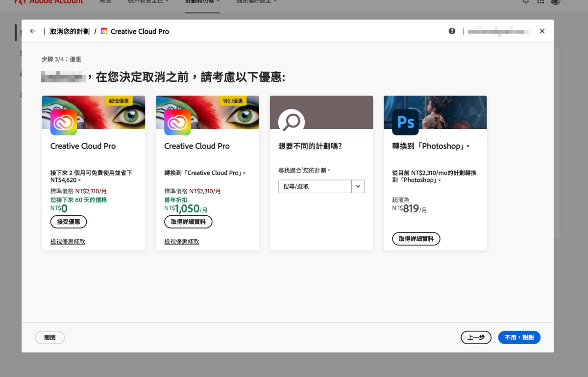Image resolution: width=588 pixels, height=377 pixels.
Task: Click the Creative Cloud icon on the 超值優惠 card
Action: [64, 122]
